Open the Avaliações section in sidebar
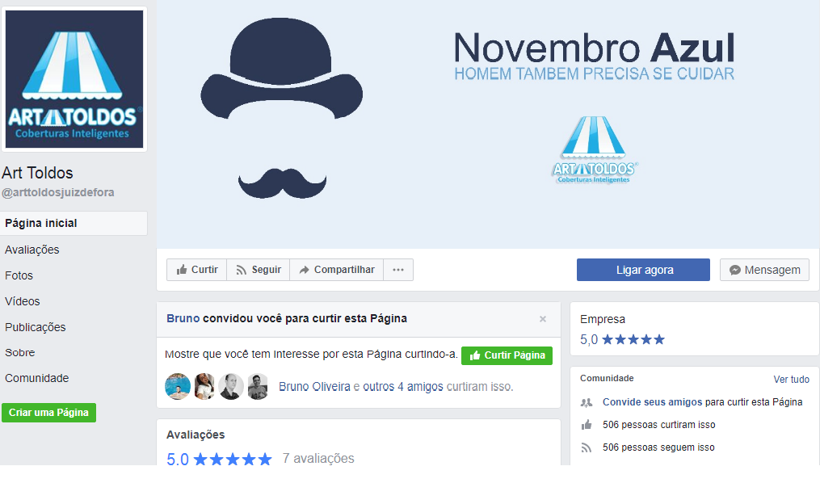 click(32, 250)
